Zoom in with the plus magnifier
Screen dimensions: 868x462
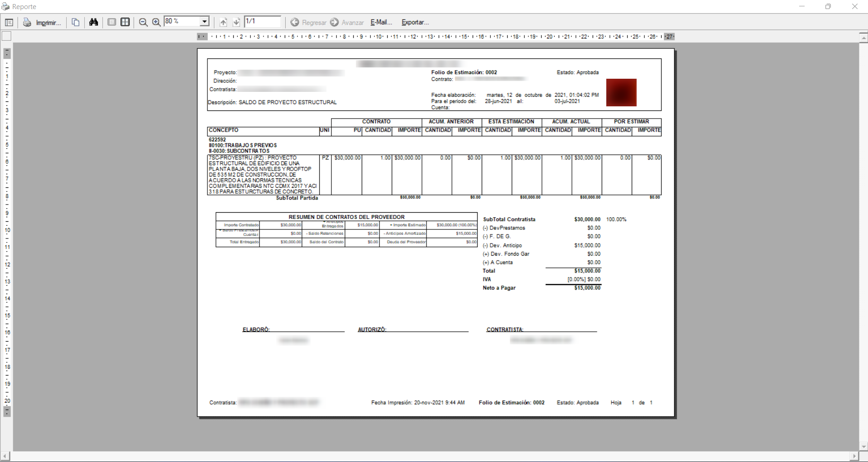click(156, 22)
